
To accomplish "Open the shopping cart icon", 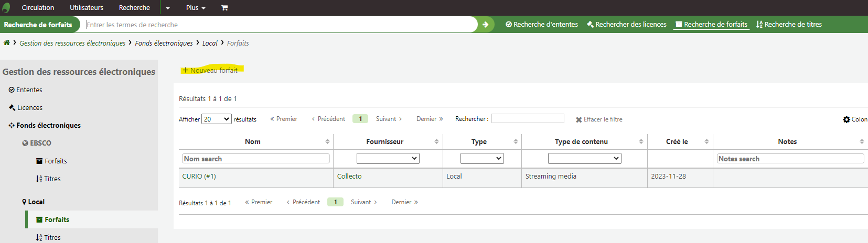I will tap(224, 8).
